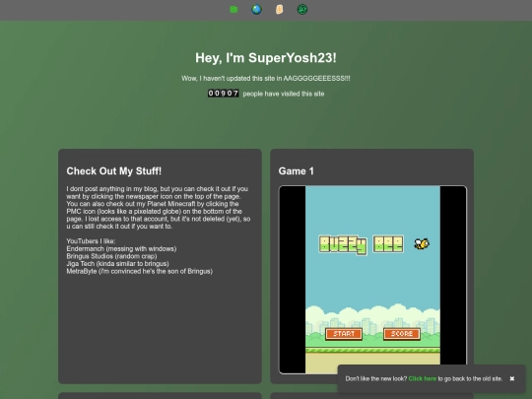Viewport: 532px width, 399px height.
Task: Click 'Jiga Tech (kinda similar to bringus)' line
Action: [117, 264]
